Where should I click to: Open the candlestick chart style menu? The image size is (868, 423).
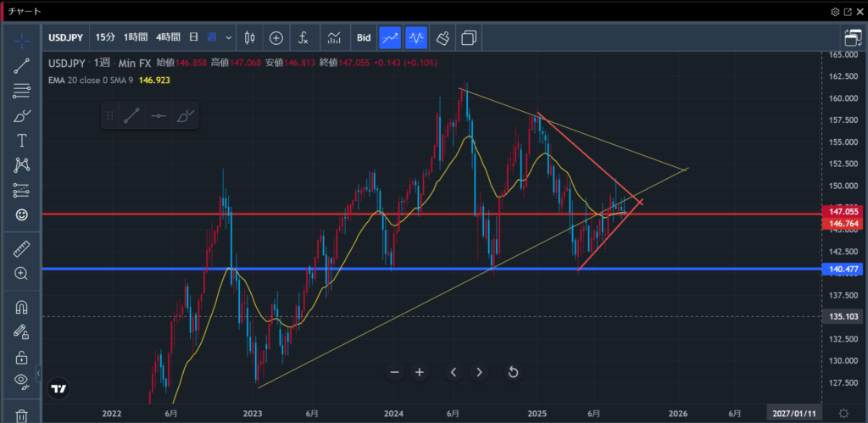(x=250, y=37)
